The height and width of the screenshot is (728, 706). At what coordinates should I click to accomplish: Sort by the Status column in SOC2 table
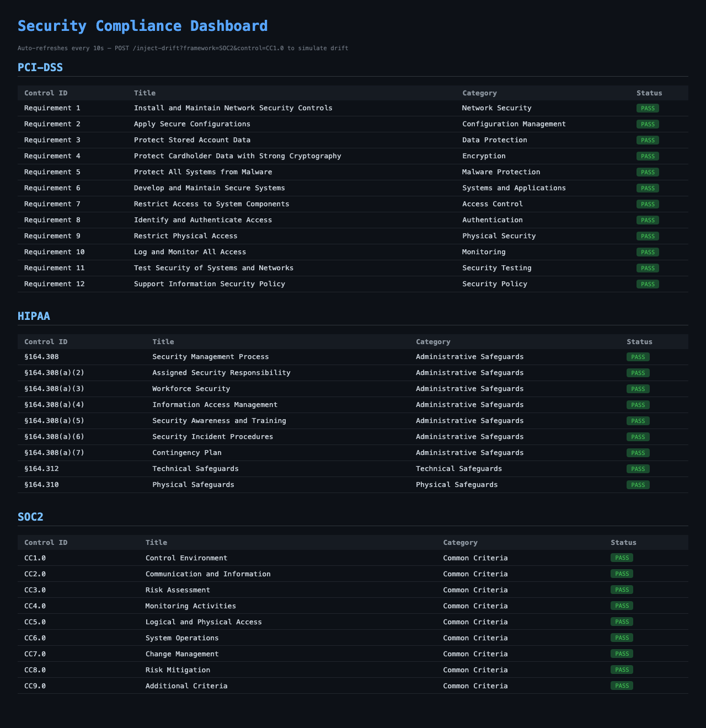click(623, 542)
